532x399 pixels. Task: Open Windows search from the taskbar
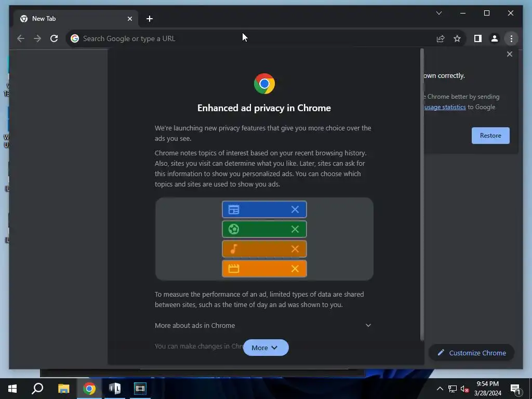[37, 389]
